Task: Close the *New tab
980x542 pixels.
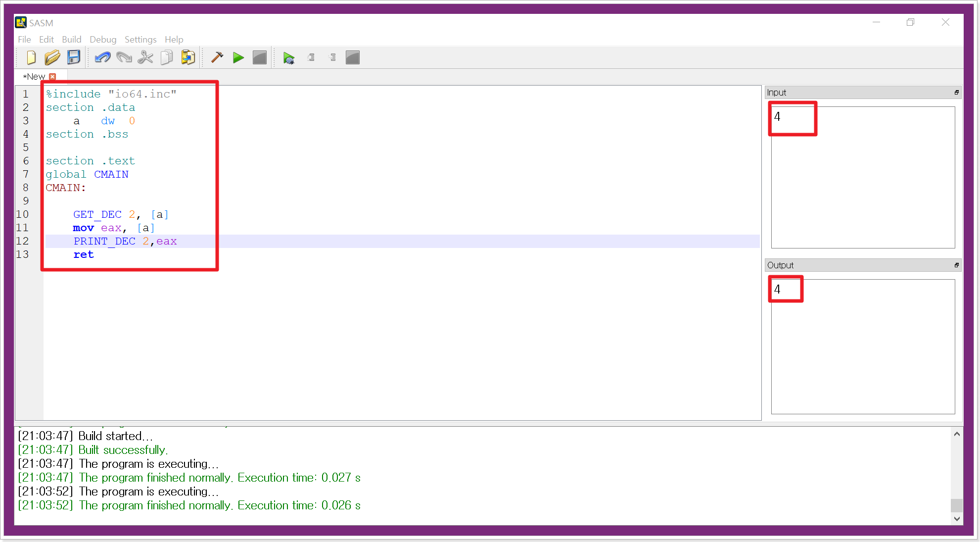Action: point(53,77)
